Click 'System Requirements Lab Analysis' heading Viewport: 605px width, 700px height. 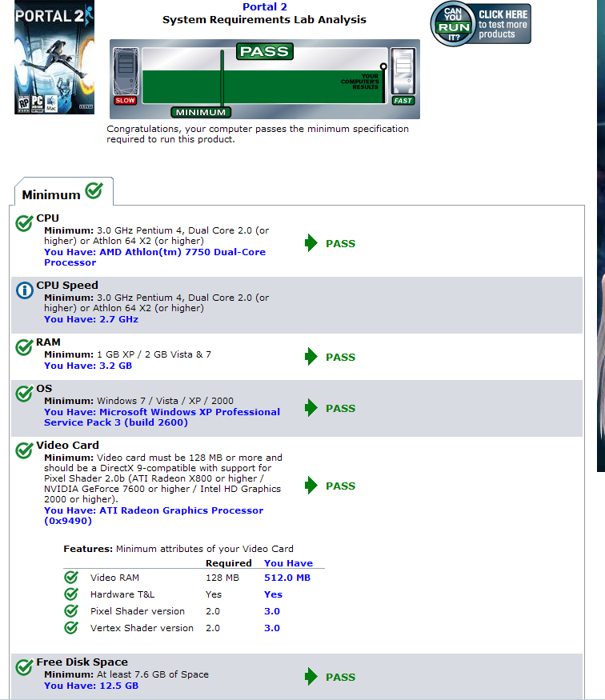[264, 20]
